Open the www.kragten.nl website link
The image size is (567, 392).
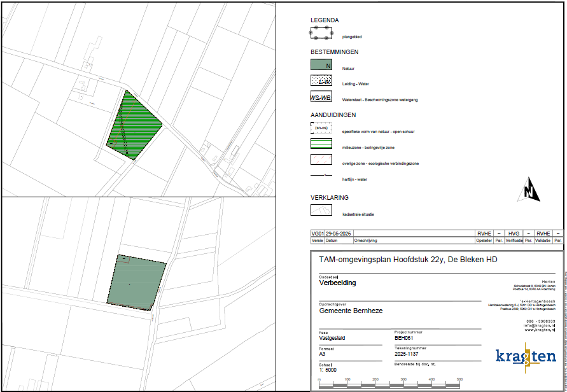pos(540,330)
